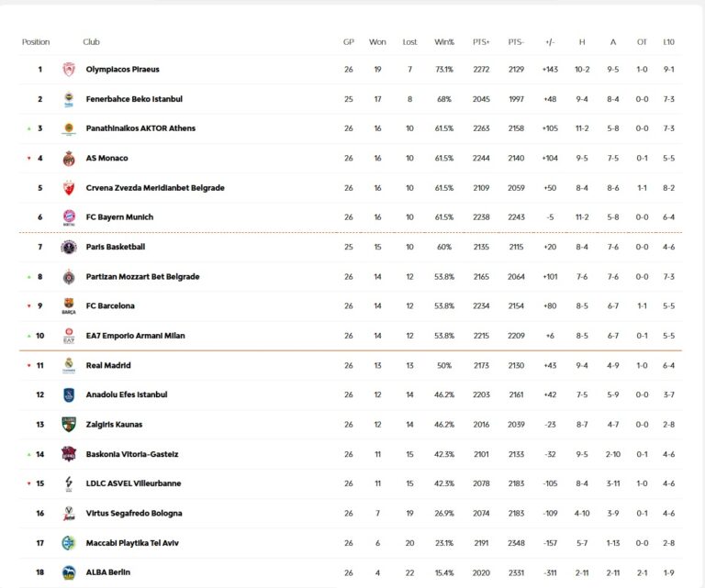Click the FC Bayern Munich logo
Image resolution: width=705 pixels, height=588 pixels.
69,217
